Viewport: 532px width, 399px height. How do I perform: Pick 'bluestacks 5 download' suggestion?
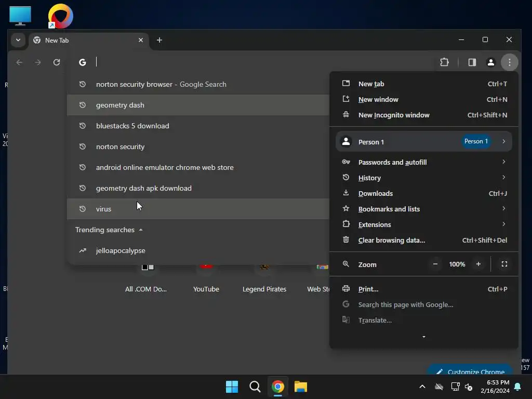coord(198,126)
